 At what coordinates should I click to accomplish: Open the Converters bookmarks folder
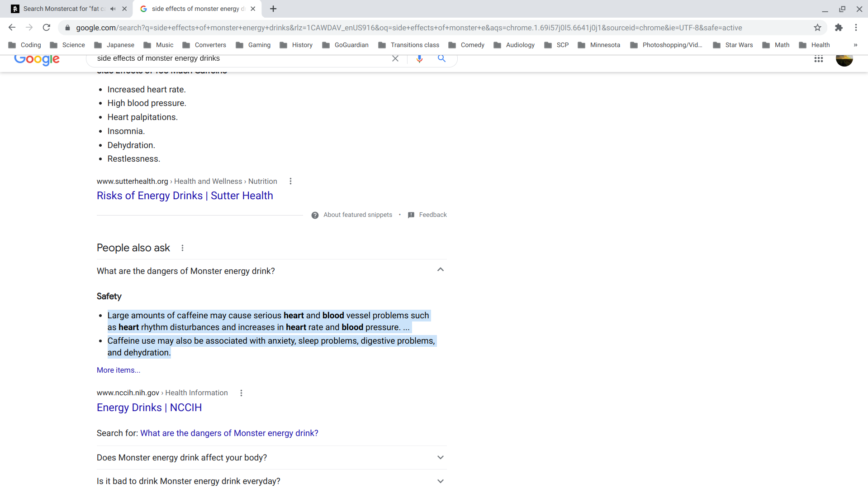pyautogui.click(x=204, y=45)
